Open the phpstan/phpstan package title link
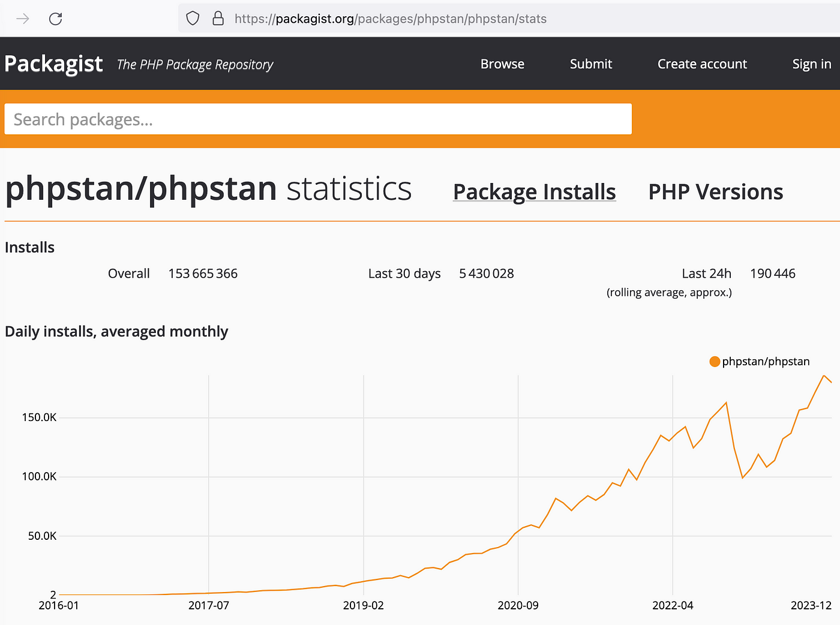Screen dimensions: 840x625 tap(141, 188)
